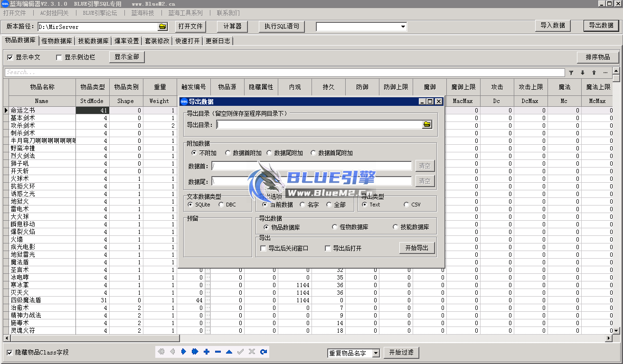Switch to 技能数据库 tab
The width and height of the screenshot is (623, 364).
(94, 41)
